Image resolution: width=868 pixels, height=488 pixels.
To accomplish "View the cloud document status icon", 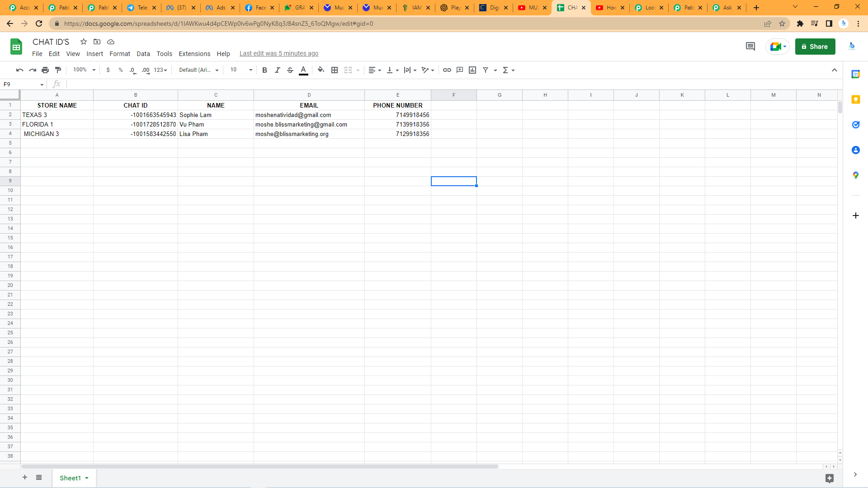I will click(111, 42).
